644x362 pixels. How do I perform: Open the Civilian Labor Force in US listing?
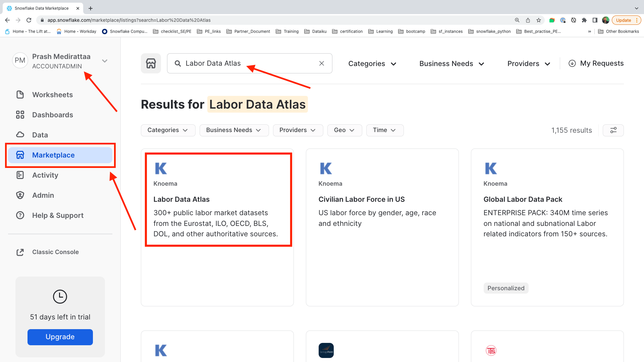pos(361,199)
